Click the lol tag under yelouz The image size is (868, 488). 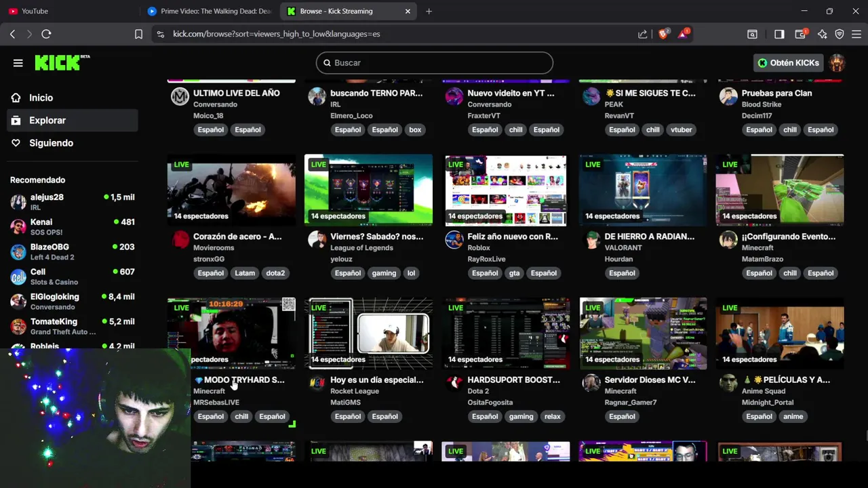click(x=411, y=273)
